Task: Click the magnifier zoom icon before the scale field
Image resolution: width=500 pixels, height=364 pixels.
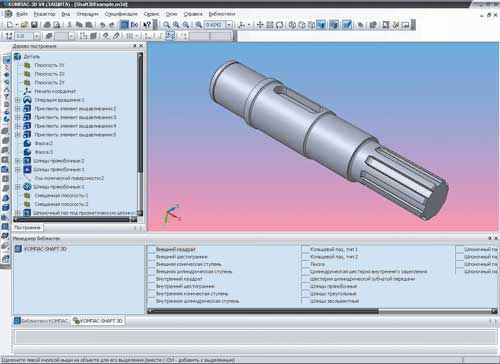Action: tap(199, 25)
